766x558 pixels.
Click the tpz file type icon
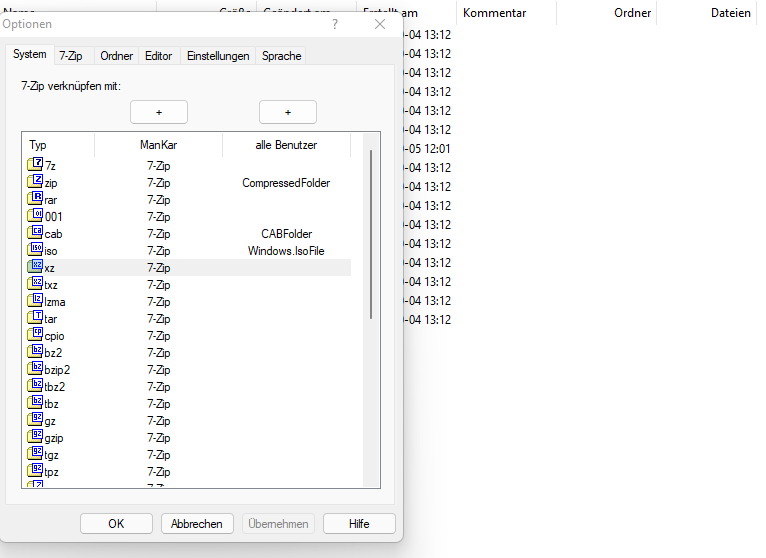[35, 471]
